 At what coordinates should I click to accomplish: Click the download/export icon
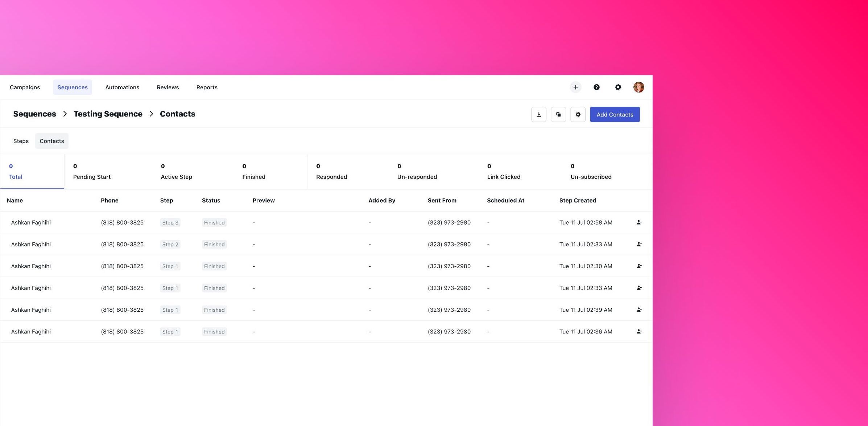[x=539, y=114]
